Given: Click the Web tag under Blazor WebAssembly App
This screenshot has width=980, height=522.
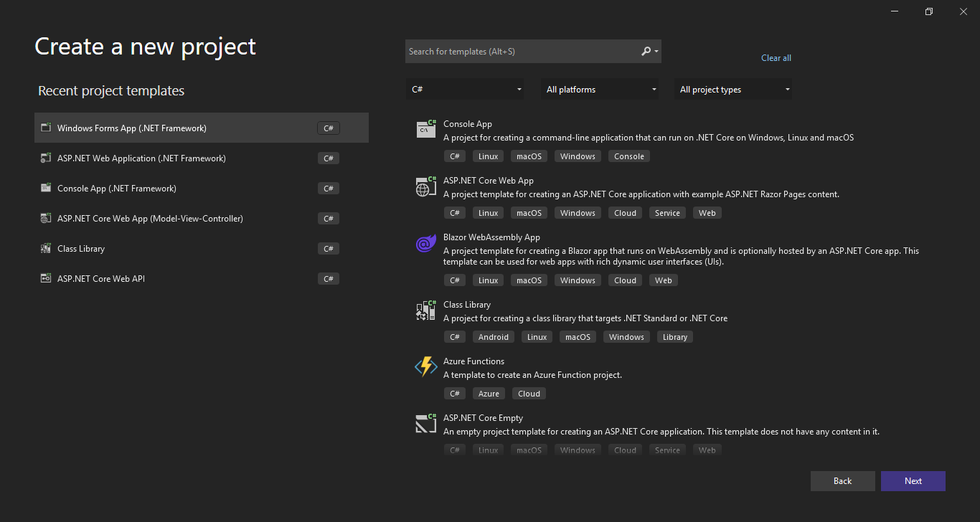Looking at the screenshot, I should [x=664, y=280].
